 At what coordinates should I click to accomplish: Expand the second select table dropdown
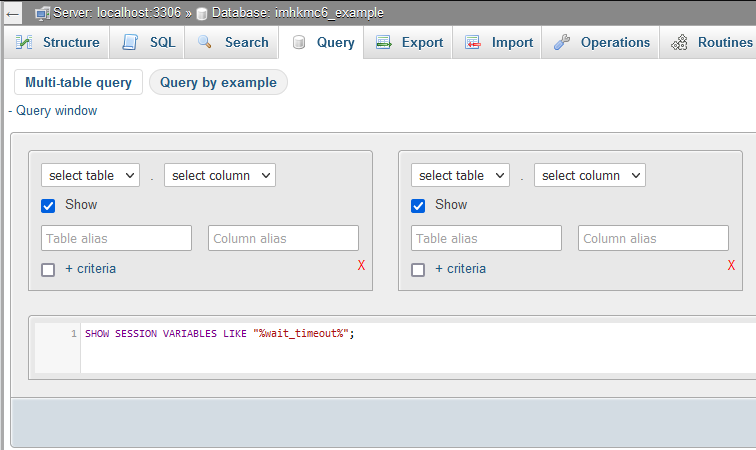(x=460, y=175)
